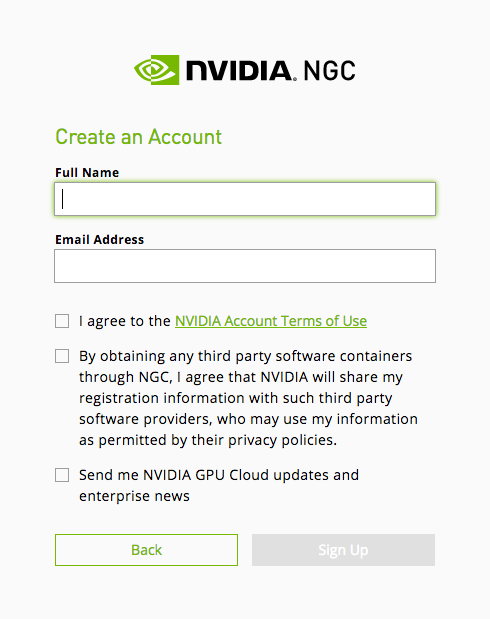Click the greyed-out Sign Up button
The width and height of the screenshot is (490, 619).
point(344,550)
